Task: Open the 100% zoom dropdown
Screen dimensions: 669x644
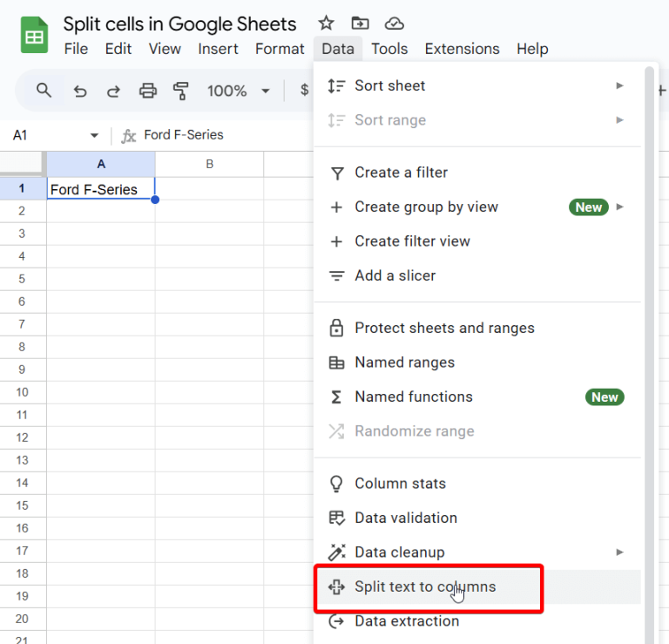Action: (239, 91)
